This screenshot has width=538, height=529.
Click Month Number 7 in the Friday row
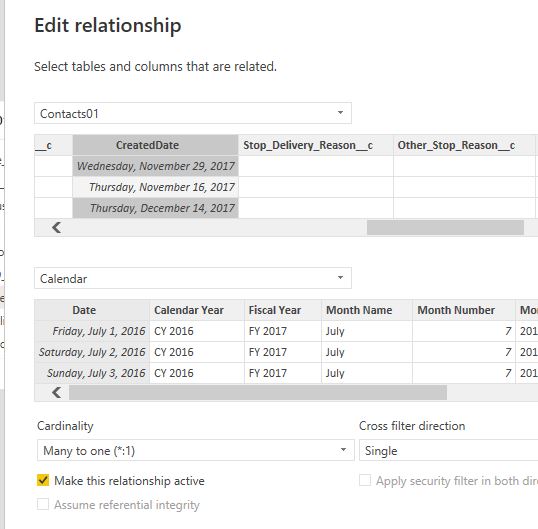[464, 331]
